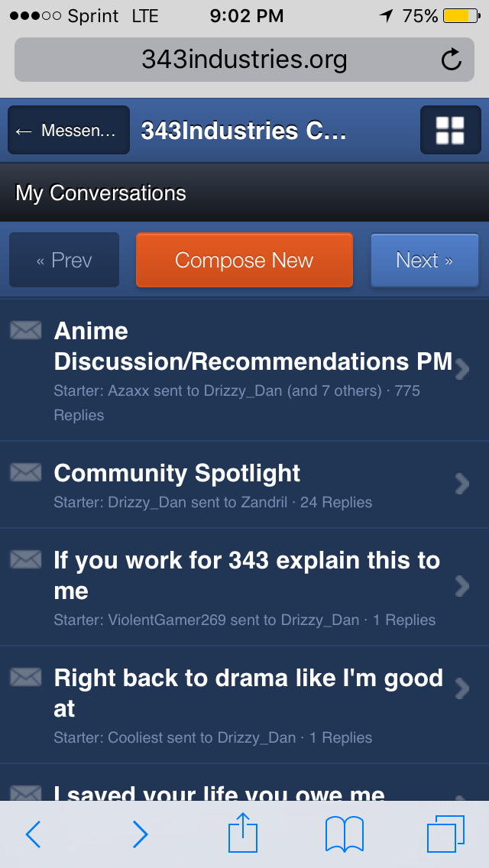This screenshot has height=868, width=489.
Task: Reload the page with the refresh icon
Action: click(x=452, y=60)
